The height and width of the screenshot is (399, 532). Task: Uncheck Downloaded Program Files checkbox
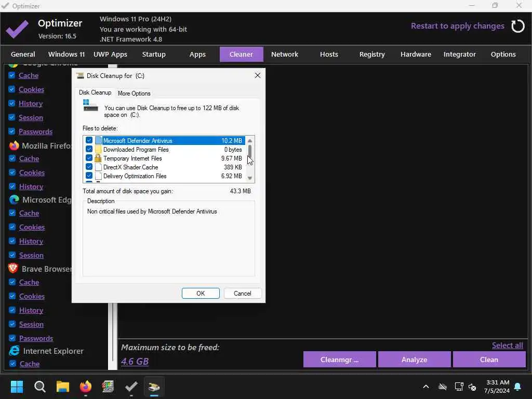coord(89,149)
